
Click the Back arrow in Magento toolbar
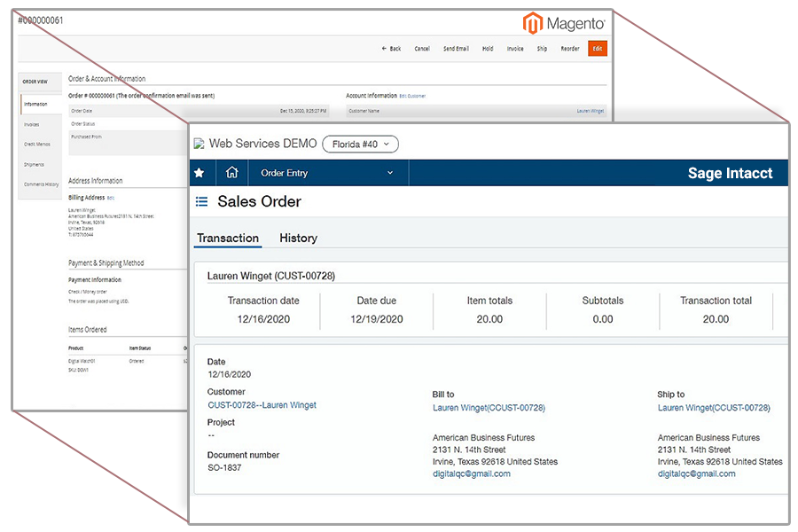(390, 49)
